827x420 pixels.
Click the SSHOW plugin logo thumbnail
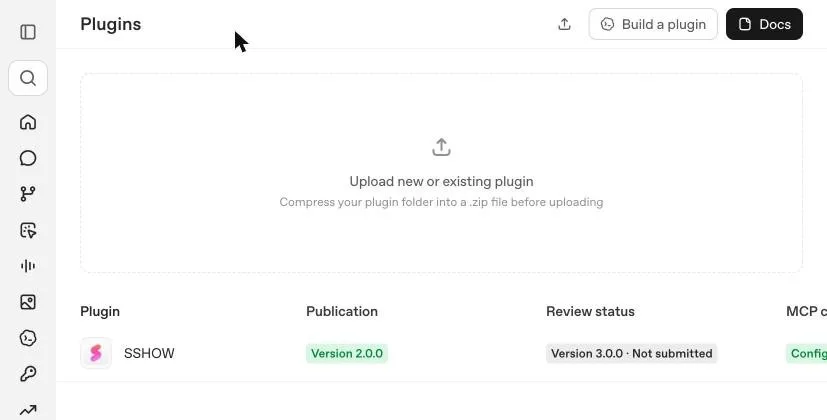click(96, 353)
